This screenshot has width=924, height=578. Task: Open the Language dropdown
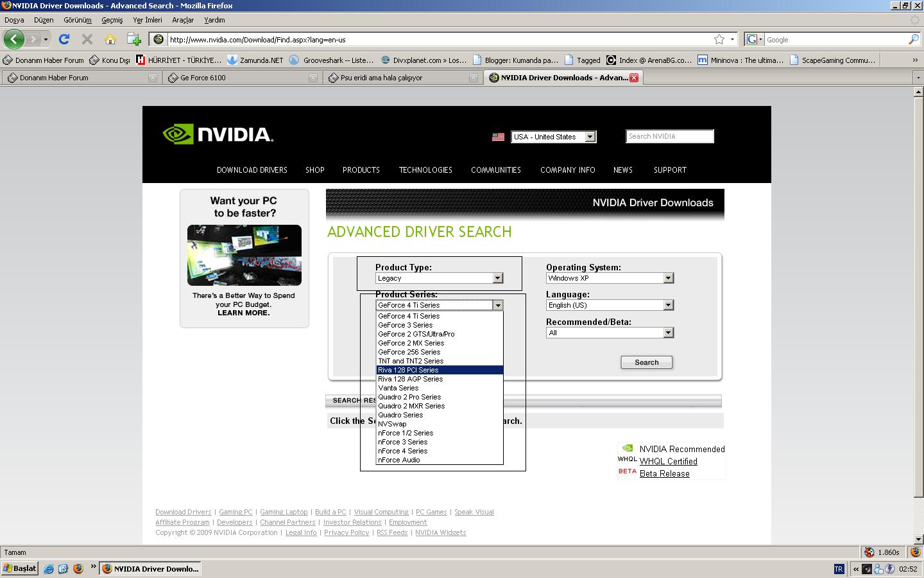click(x=610, y=305)
